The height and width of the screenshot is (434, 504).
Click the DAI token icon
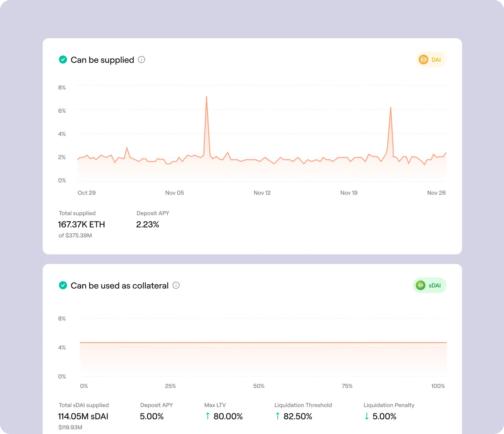coord(423,60)
